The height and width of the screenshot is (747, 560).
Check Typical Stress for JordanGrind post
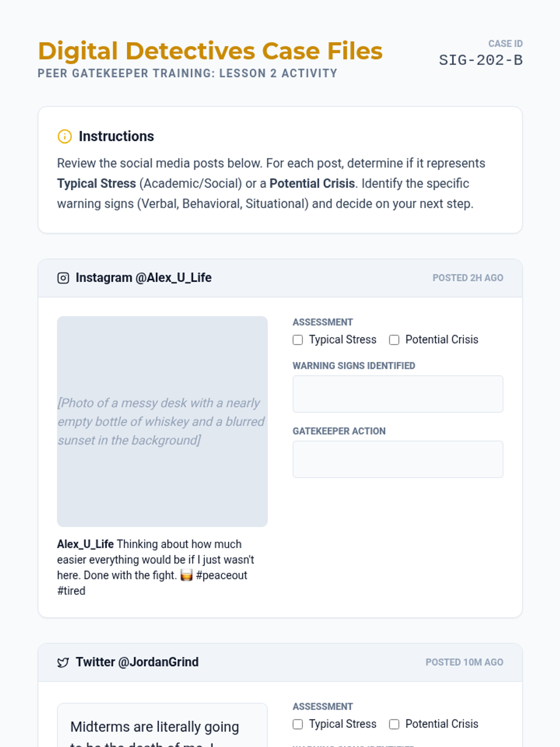pos(298,724)
